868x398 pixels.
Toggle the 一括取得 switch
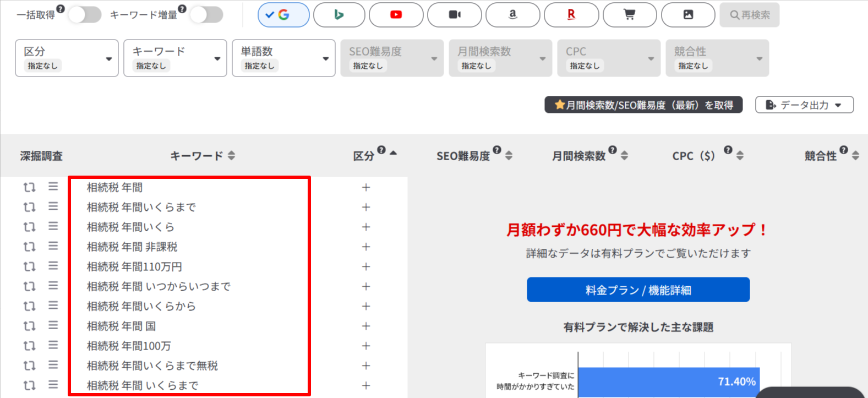pos(85,15)
